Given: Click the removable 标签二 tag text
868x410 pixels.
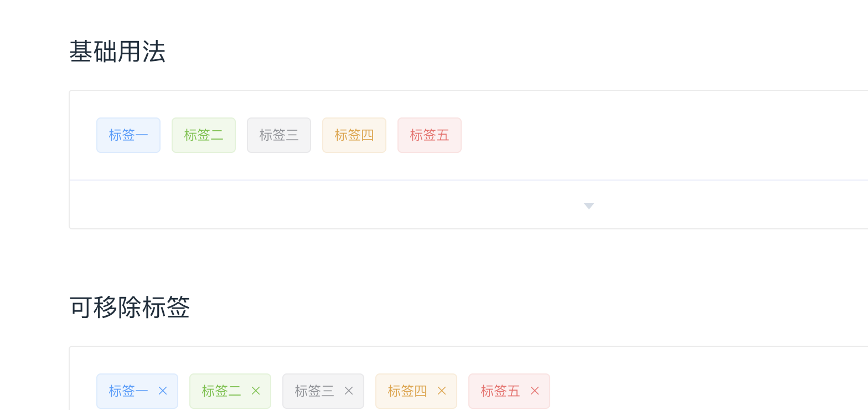Looking at the screenshot, I should point(221,391).
